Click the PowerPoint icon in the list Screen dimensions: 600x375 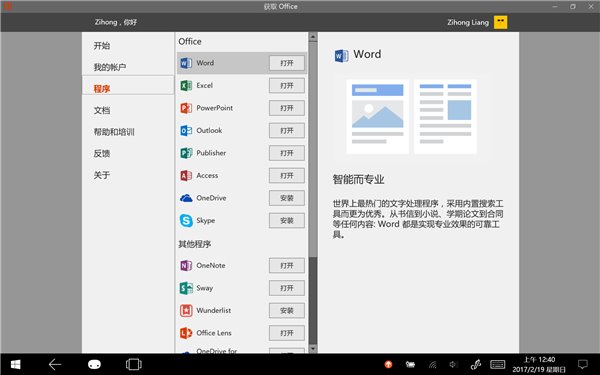tap(186, 108)
